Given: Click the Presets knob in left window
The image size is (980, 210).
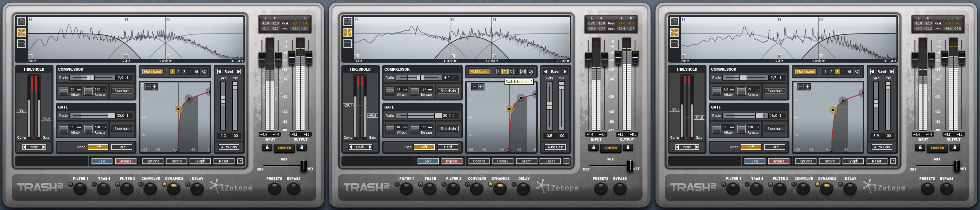Looking at the screenshot, I should pos(274,188).
